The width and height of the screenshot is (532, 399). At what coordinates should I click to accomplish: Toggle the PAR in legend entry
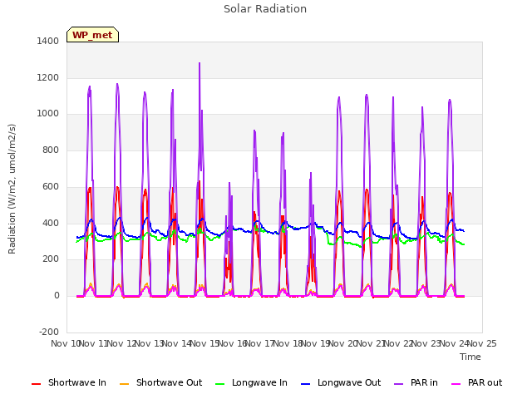point(416,382)
